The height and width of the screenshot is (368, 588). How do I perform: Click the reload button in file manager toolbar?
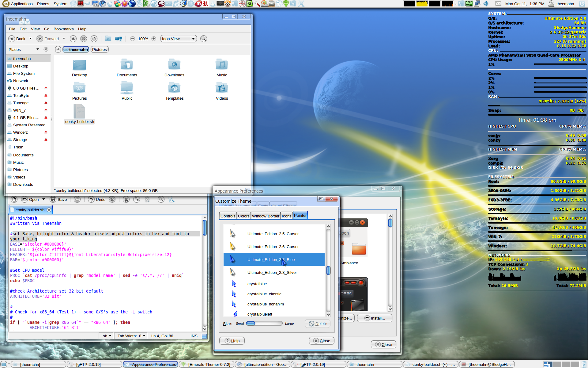tap(94, 39)
